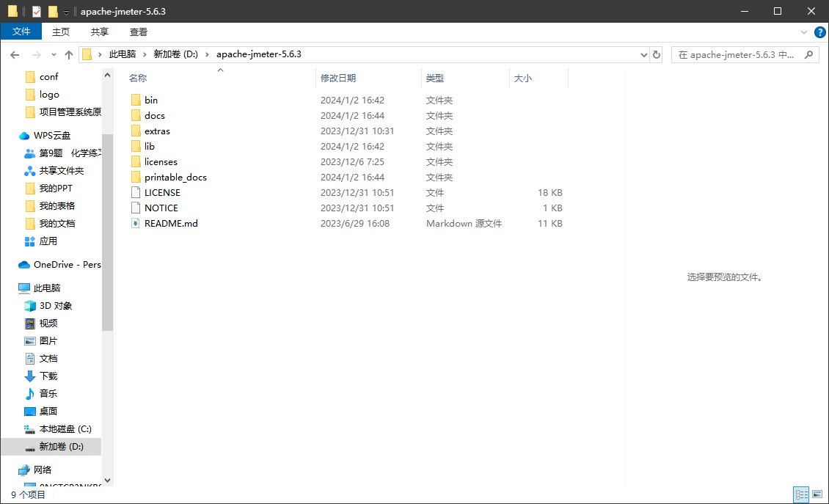Switch to large icons view in status bar
Screen dimensions: 829x504
pyautogui.click(x=817, y=494)
